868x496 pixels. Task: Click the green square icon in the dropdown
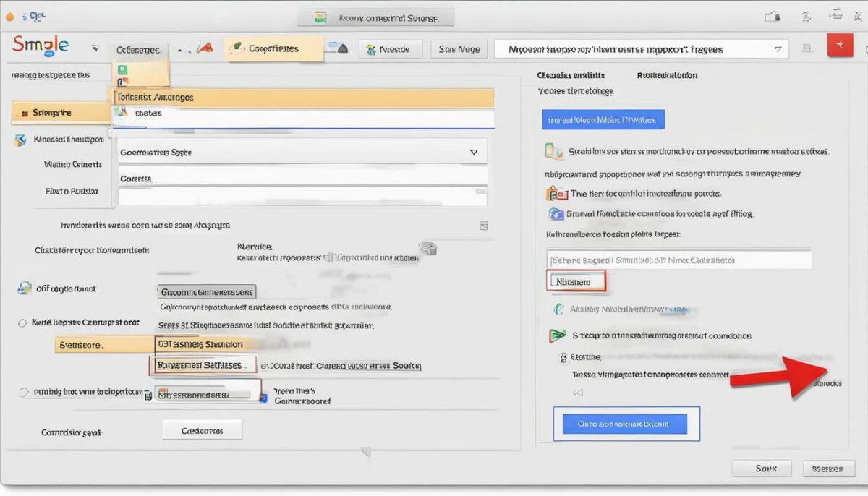click(x=122, y=69)
